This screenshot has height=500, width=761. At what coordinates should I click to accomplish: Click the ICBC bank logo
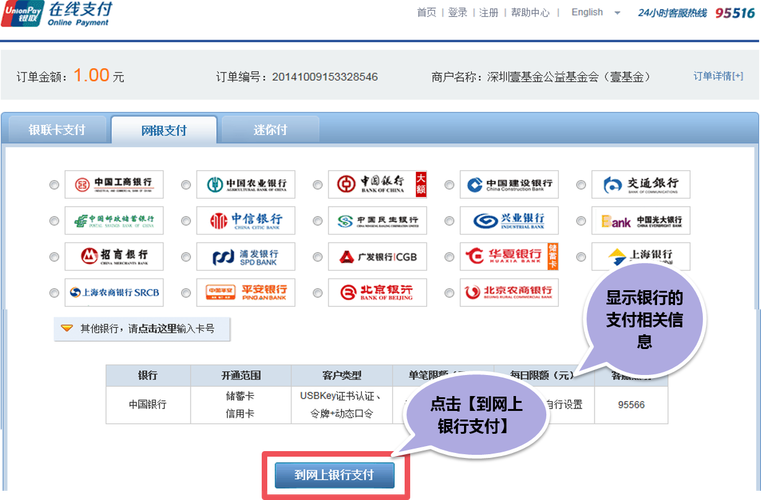tap(114, 184)
